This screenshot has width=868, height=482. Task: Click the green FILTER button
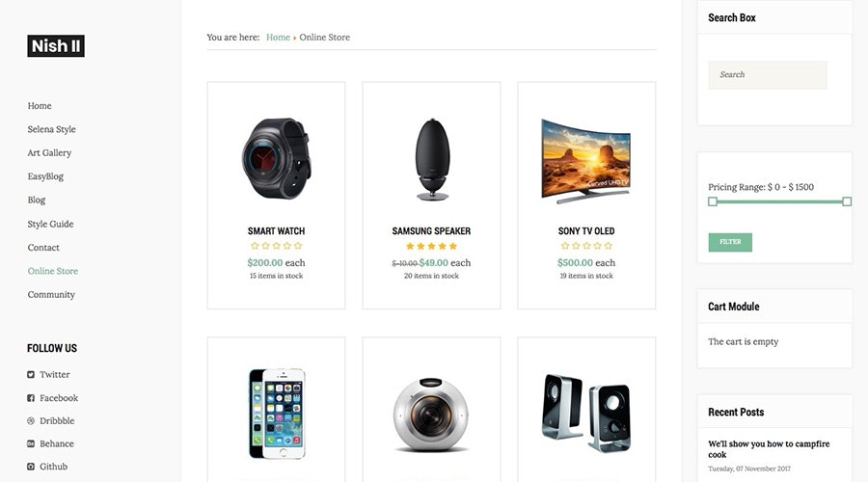point(730,242)
